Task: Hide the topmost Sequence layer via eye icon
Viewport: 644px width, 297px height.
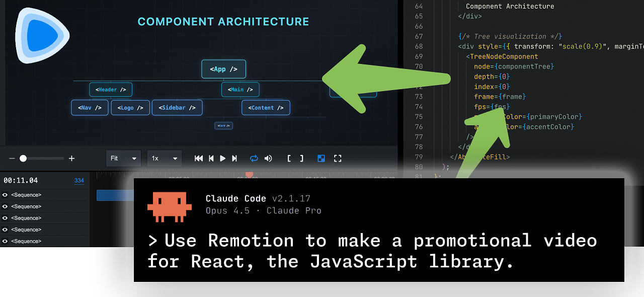Action: (5, 195)
